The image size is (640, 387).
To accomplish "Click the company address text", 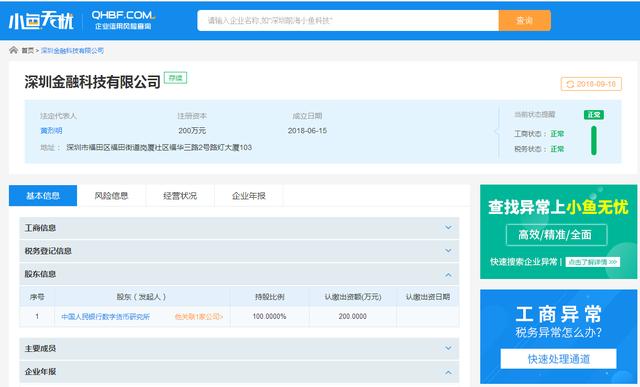I will click(159, 147).
